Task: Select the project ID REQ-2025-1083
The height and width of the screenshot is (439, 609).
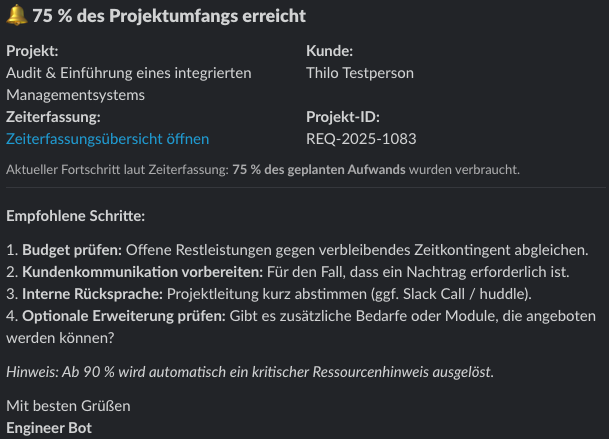Action: click(x=361, y=139)
